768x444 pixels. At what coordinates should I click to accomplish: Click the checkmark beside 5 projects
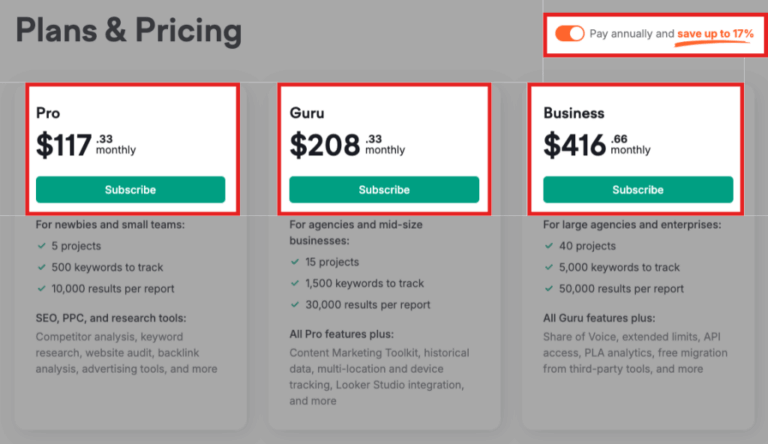[41, 246]
